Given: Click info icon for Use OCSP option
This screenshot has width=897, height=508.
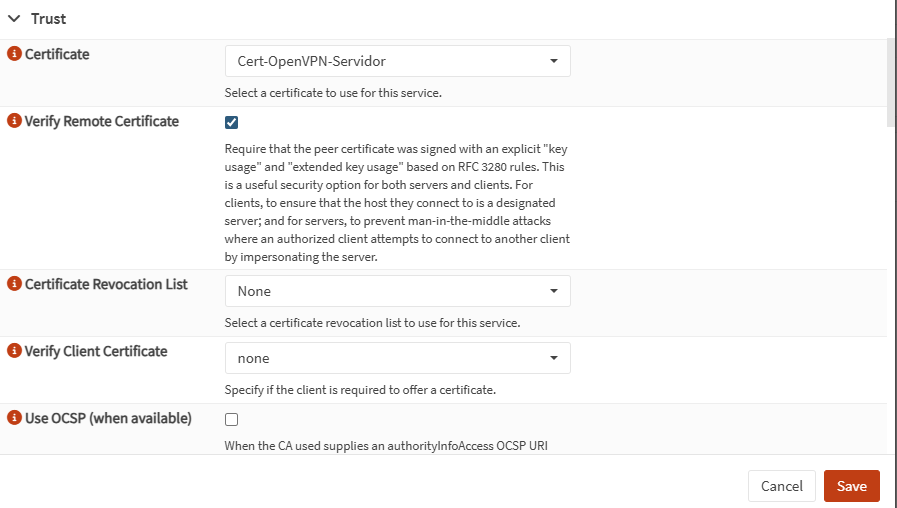Looking at the screenshot, I should point(14,418).
